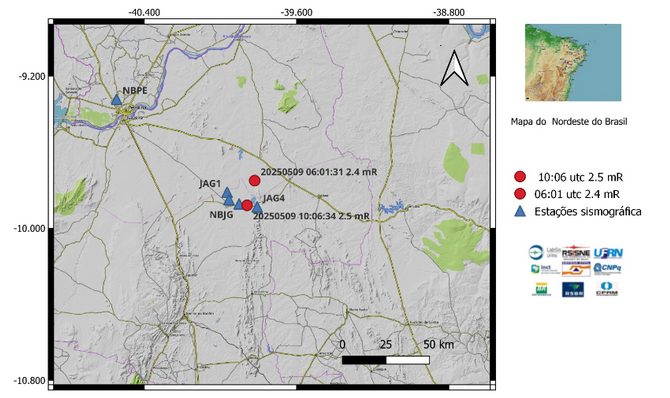Click the legend's Estações sismográfica triangle

[x=520, y=211]
